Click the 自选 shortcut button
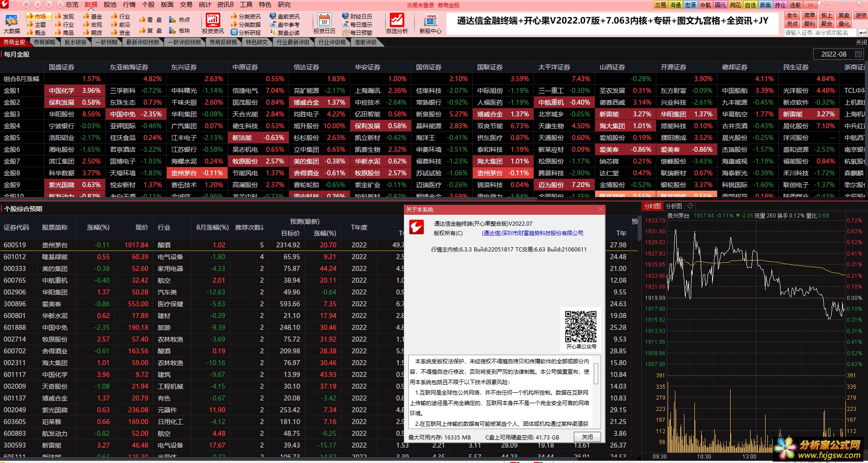The image size is (868, 463). point(751,5)
